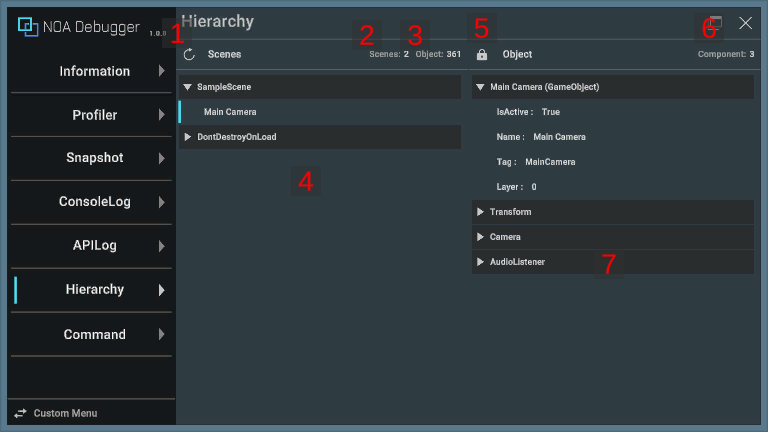Open the Custom Menu swap icon
This screenshot has height=432, width=768.
[x=20, y=413]
